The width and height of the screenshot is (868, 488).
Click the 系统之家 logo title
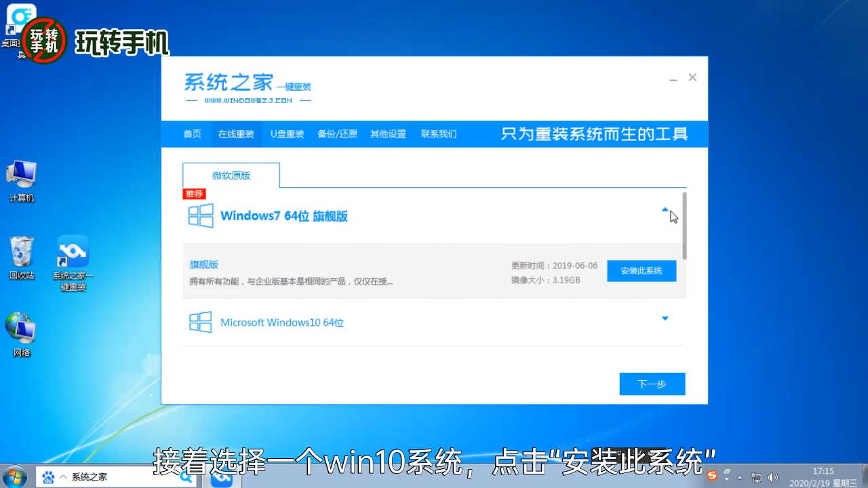pyautogui.click(x=248, y=87)
